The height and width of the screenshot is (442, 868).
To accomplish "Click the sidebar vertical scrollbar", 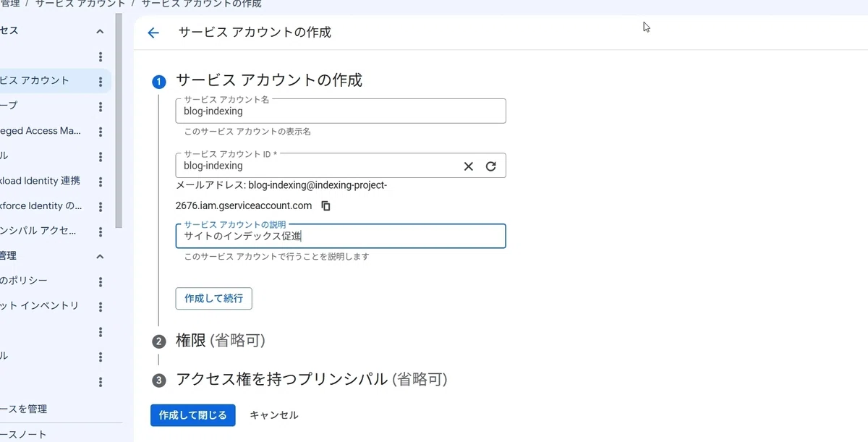I will 119,121.
